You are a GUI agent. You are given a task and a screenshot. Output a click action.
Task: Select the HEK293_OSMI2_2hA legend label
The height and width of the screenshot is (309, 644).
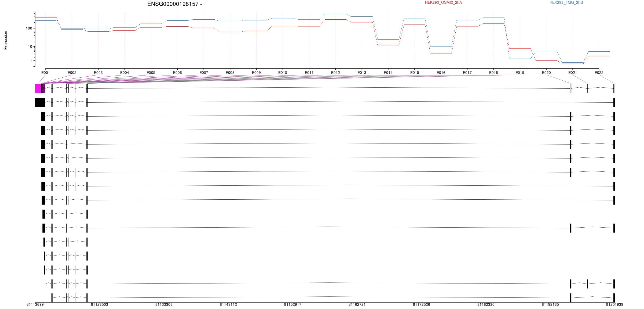coord(443,2)
